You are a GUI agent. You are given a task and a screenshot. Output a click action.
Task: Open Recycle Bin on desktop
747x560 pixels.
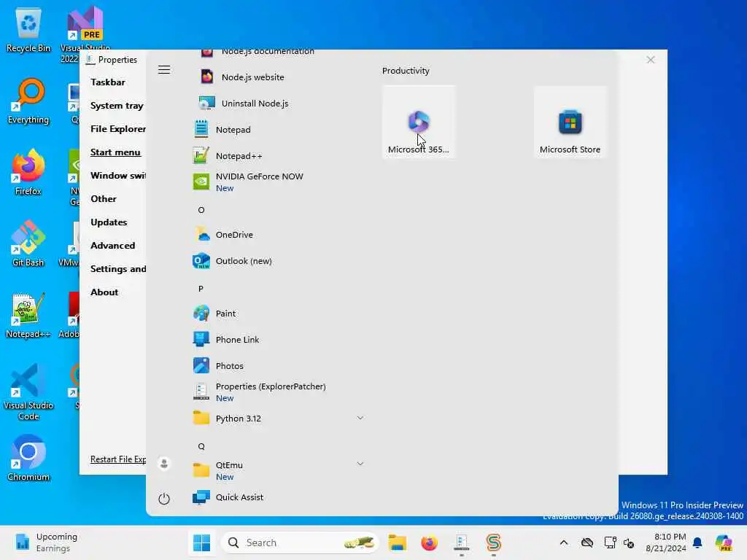(x=28, y=31)
